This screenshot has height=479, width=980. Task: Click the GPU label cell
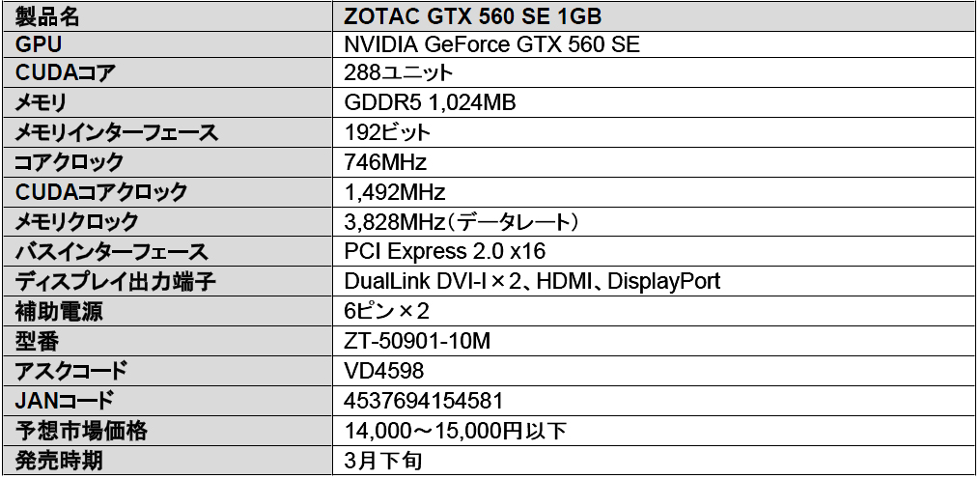(40, 43)
